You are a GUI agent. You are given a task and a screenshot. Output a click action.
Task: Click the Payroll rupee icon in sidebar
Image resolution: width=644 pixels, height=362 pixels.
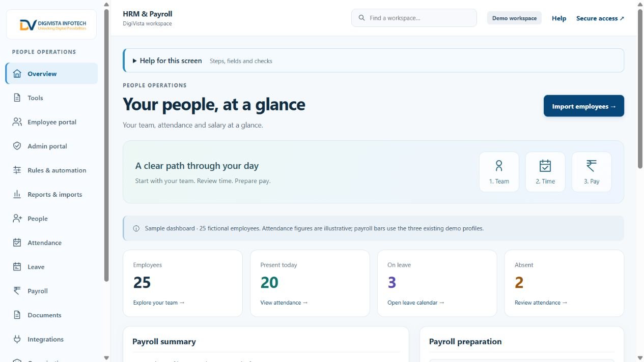click(17, 291)
